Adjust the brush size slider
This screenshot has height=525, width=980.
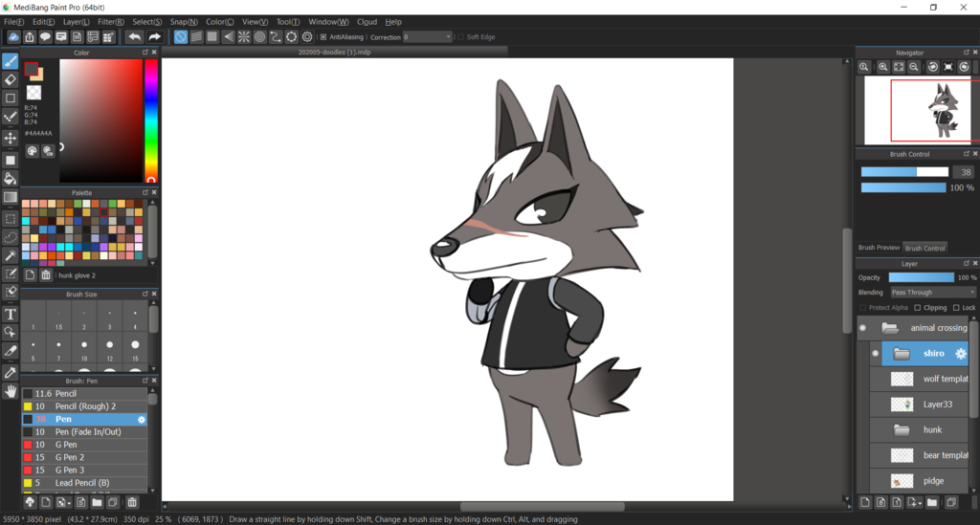(x=904, y=172)
